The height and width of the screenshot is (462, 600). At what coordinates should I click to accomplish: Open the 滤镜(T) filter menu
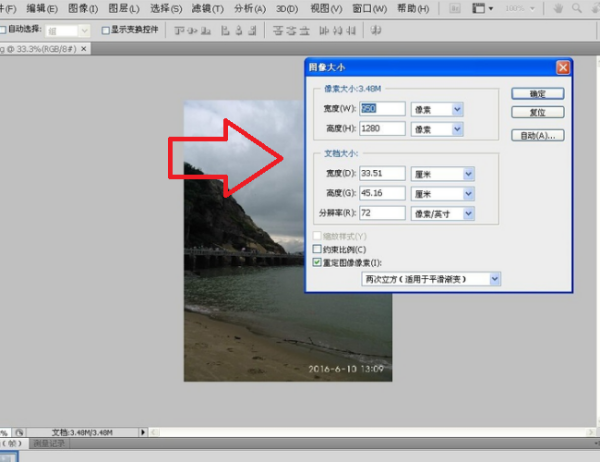click(x=209, y=9)
